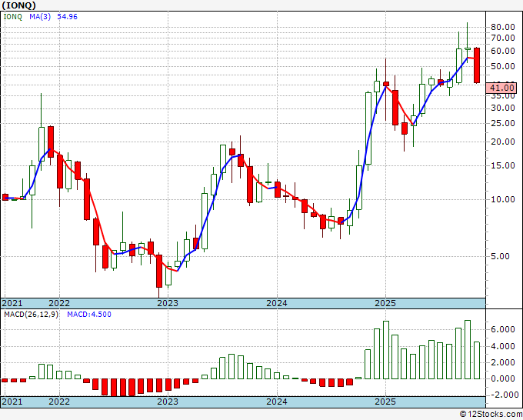
Task: Click 2023 on the price chart time axis
Action: (168, 303)
